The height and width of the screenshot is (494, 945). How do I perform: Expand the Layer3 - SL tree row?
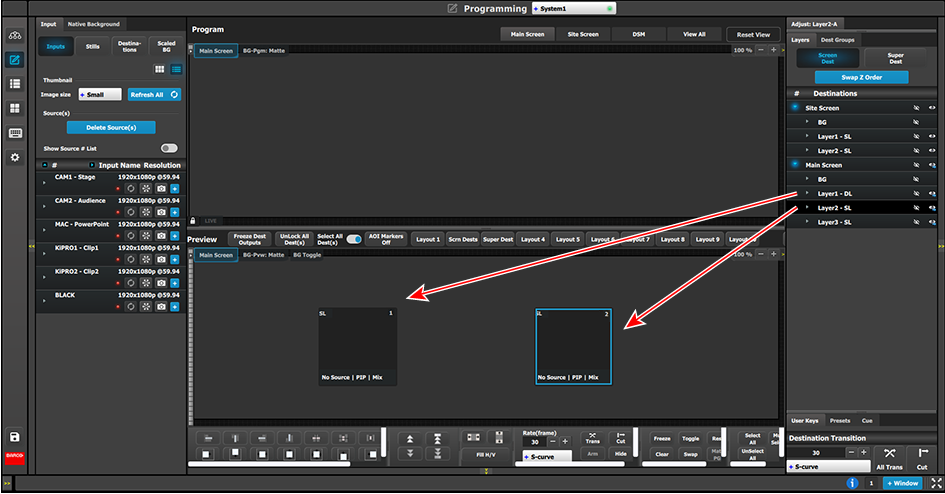click(x=807, y=222)
